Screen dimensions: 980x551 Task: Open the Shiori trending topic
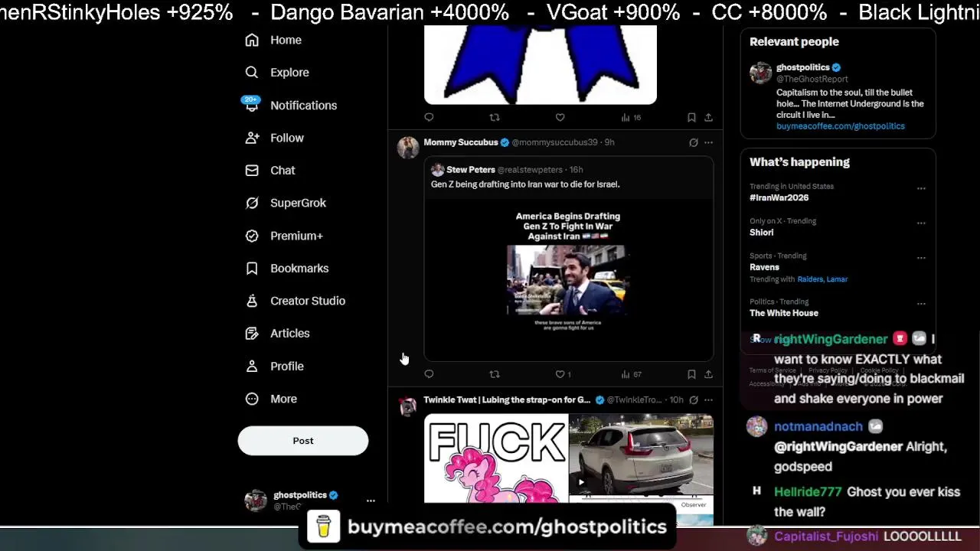(x=762, y=233)
